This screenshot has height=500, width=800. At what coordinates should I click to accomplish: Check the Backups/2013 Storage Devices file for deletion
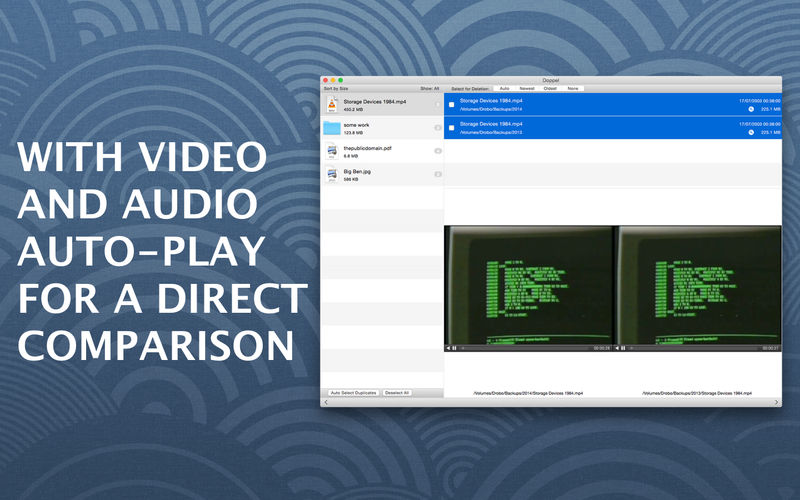coord(452,128)
